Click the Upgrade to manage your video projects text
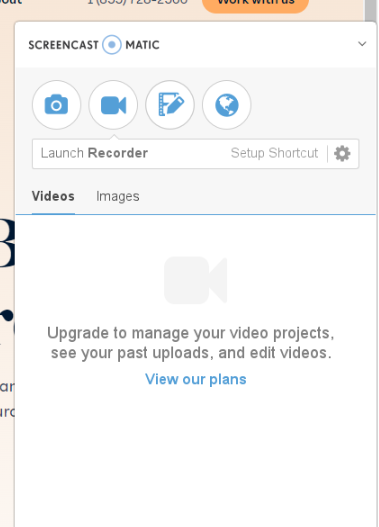 (x=191, y=343)
